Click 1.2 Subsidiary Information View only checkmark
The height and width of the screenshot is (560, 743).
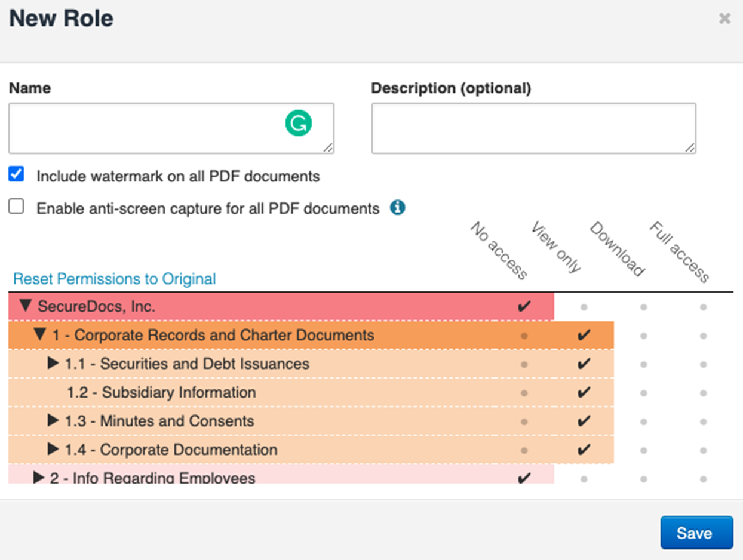pyautogui.click(x=584, y=393)
